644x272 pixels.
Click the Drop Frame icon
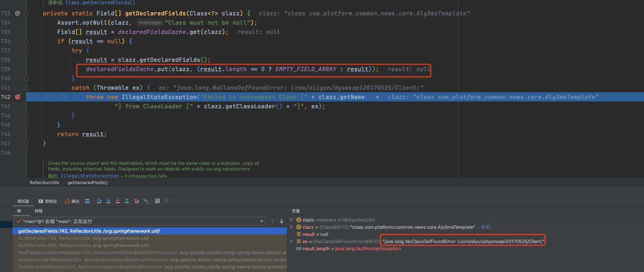click(136, 201)
